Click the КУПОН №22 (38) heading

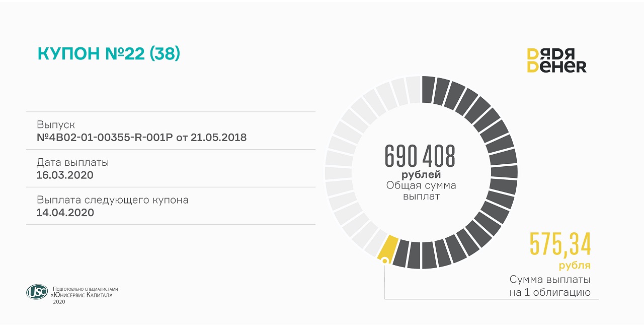pyautogui.click(x=109, y=54)
